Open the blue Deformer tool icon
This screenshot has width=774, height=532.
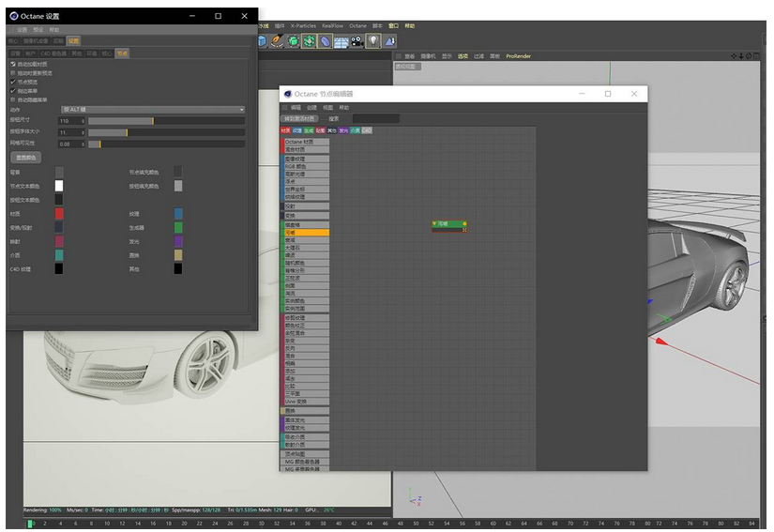(325, 41)
